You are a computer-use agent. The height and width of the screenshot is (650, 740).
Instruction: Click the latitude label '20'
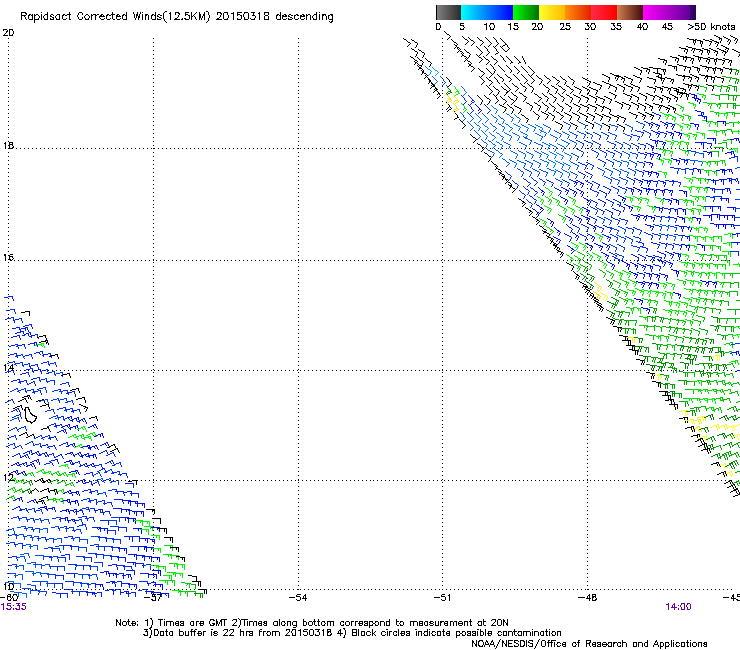pyautogui.click(x=8, y=33)
